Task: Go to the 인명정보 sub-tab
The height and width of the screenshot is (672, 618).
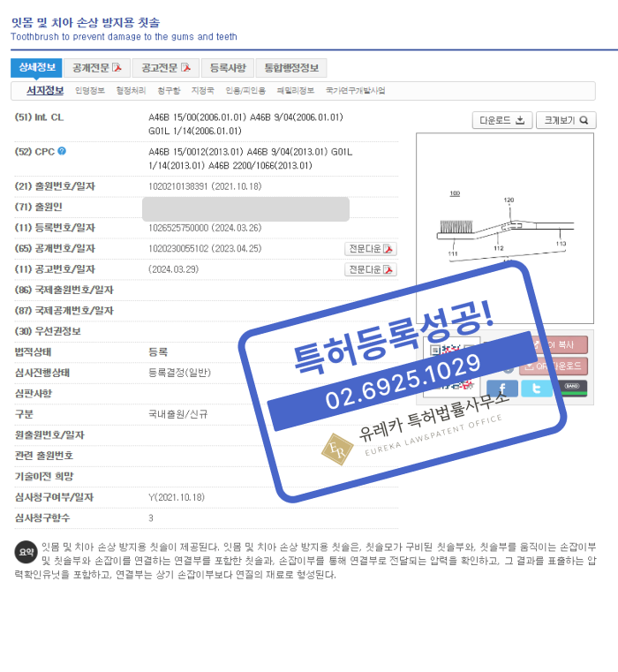Action: [x=89, y=91]
